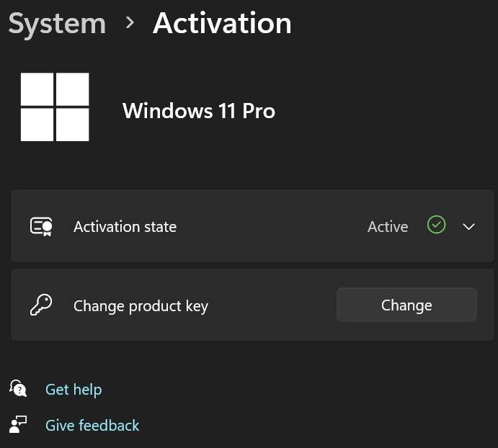Click the Activation state certificate icon
Viewport: 498px width, 448px height.
click(x=41, y=226)
